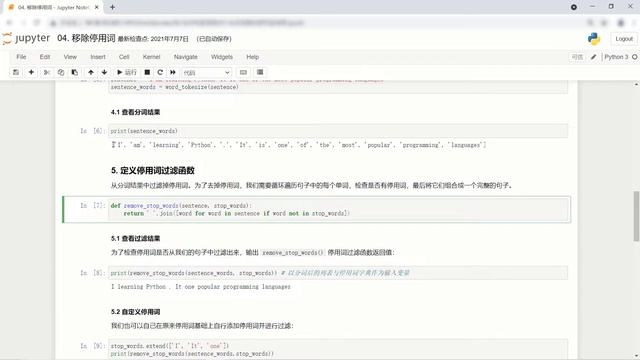Click the toolbar icon after command palette
Screen dimensions: 640x360
(x=260, y=72)
